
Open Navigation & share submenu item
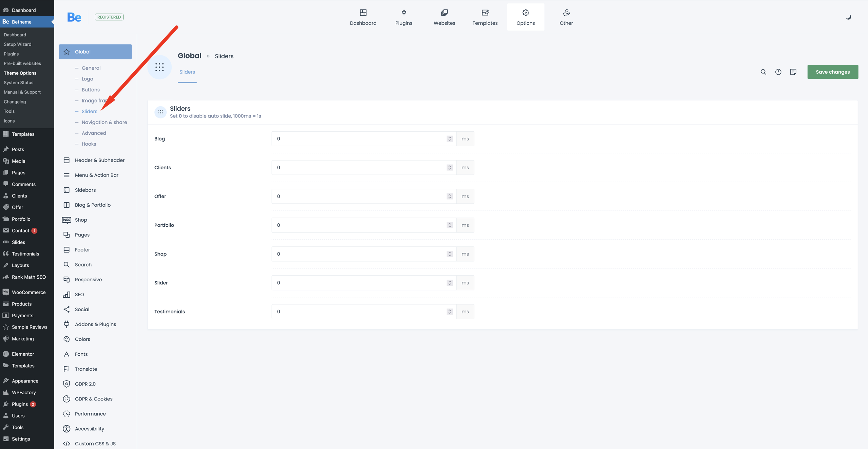pos(104,122)
